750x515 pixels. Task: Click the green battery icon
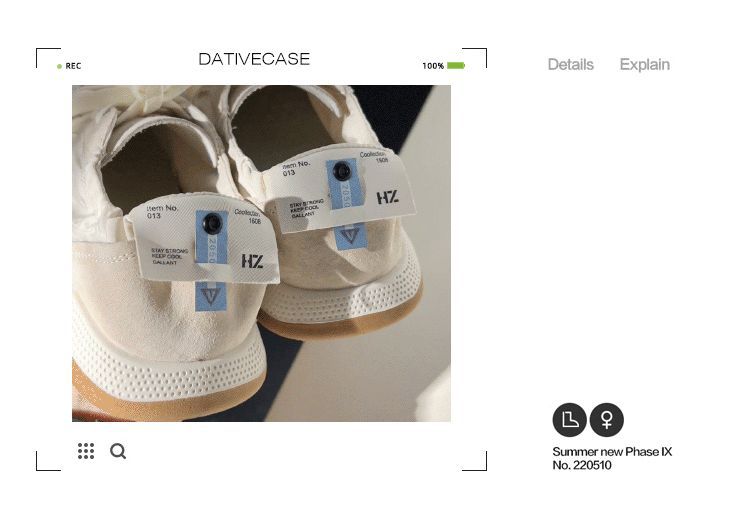456,66
